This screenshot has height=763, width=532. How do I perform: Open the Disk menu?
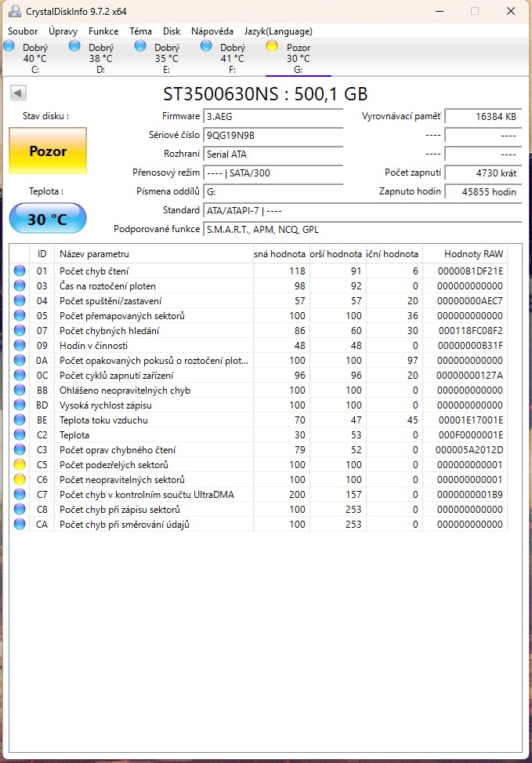(172, 31)
